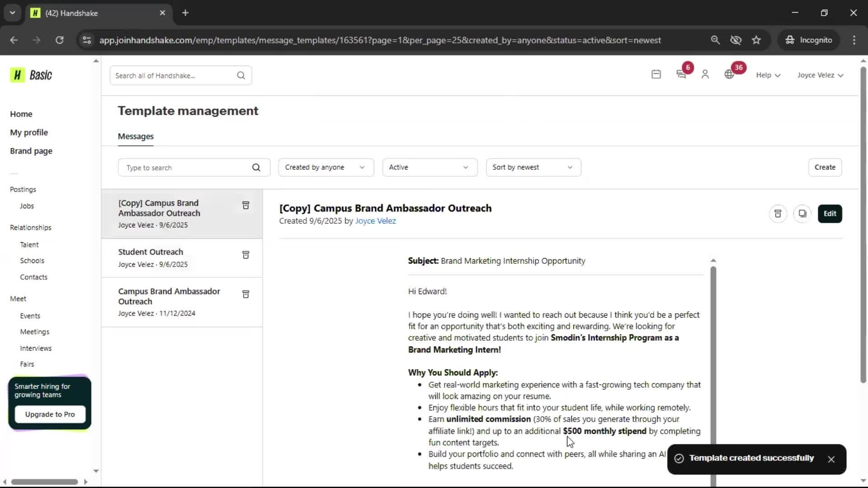Go to Home in the sidebar

coord(21,114)
